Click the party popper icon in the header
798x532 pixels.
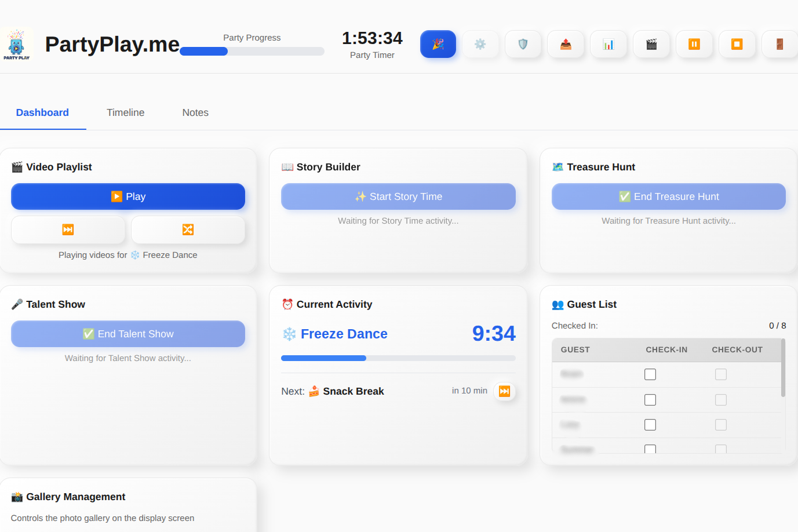tap(438, 44)
